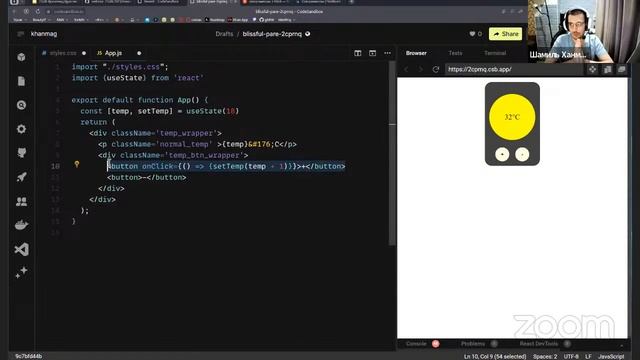The width and height of the screenshot is (640, 360).
Task: Open the Deployment rocket panel
Action: click(x=22, y=177)
